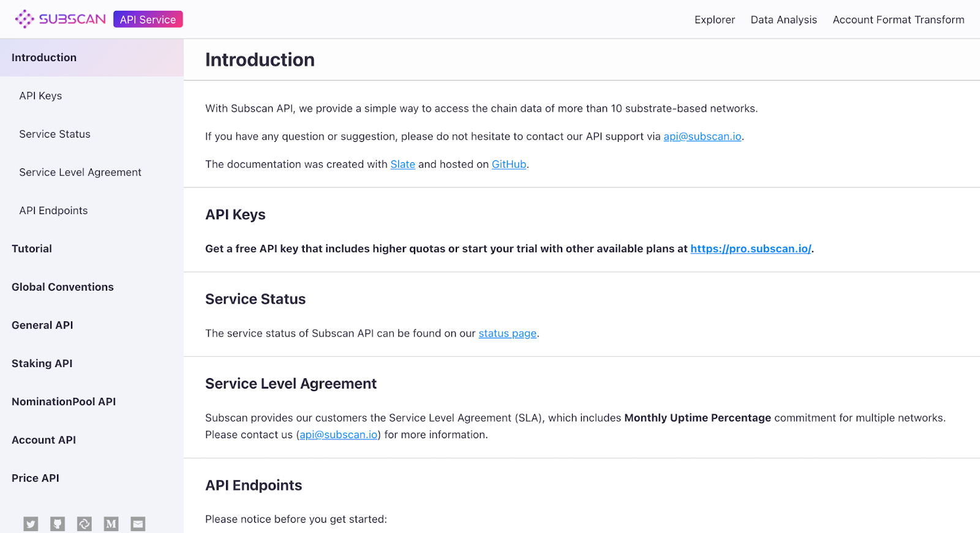Image resolution: width=980 pixels, height=533 pixels.
Task: Select Introduction in the sidebar
Action: click(x=92, y=58)
